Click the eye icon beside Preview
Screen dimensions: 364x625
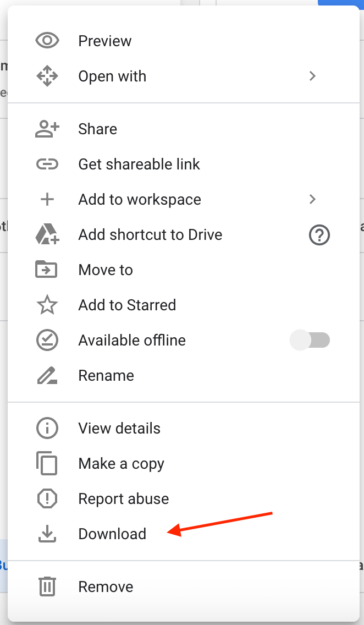[47, 41]
